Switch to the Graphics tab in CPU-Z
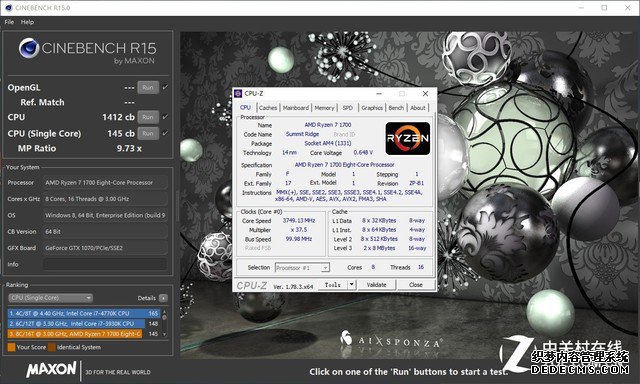Screen dimensions: 640x384 click(372, 108)
